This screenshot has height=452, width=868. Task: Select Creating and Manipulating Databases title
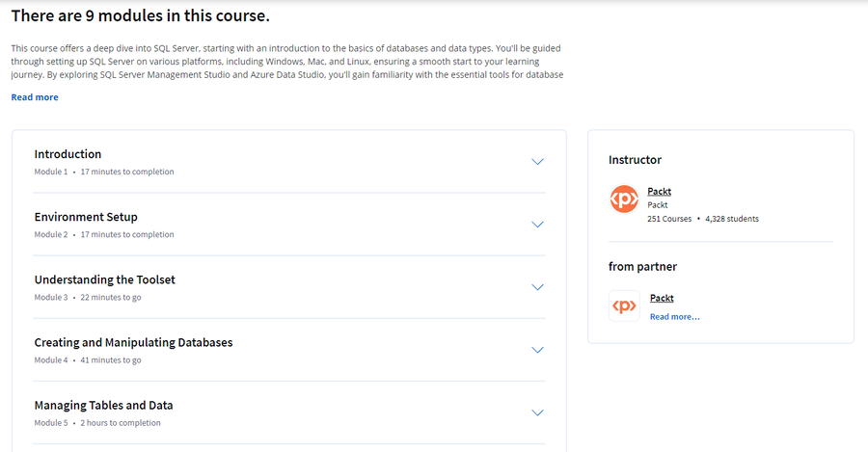tap(133, 342)
